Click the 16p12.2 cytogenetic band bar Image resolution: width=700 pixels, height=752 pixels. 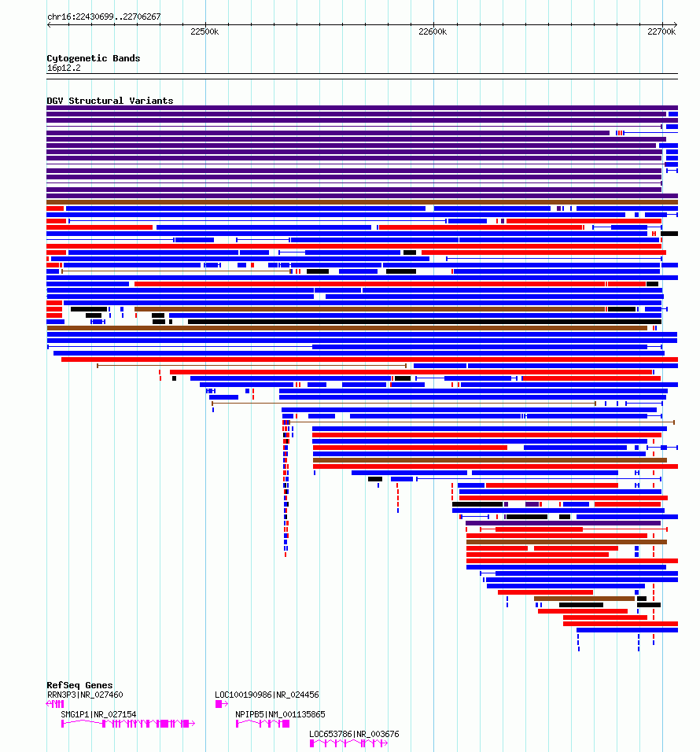tap(362, 76)
